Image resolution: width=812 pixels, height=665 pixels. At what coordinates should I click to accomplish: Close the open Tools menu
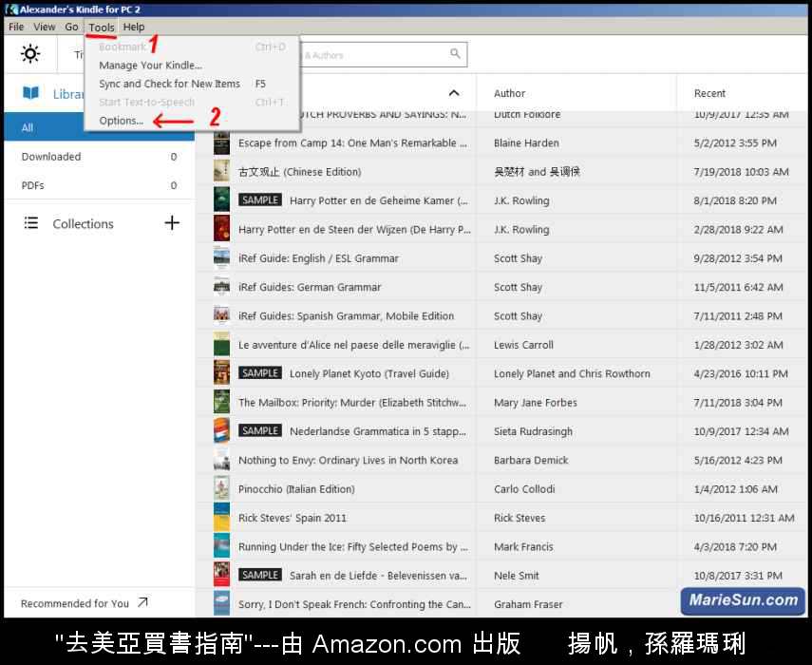point(102,27)
